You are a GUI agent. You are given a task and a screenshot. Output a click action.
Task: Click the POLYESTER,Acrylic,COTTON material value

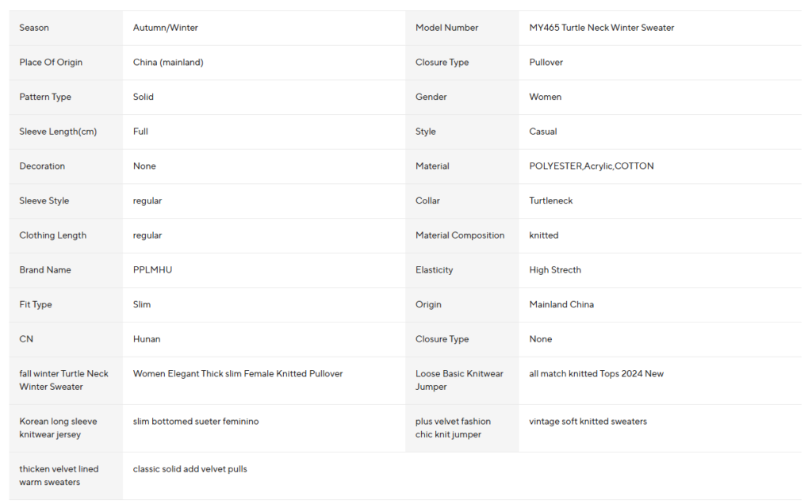coord(591,166)
